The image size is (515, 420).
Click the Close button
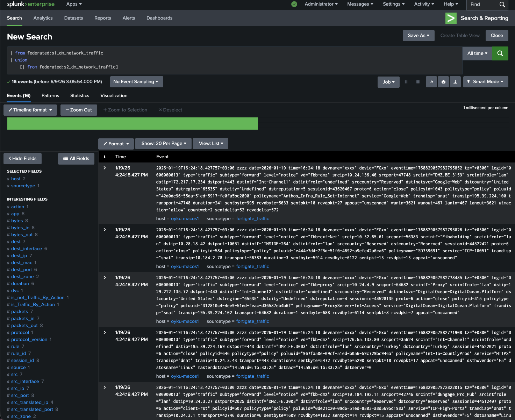pyautogui.click(x=497, y=36)
